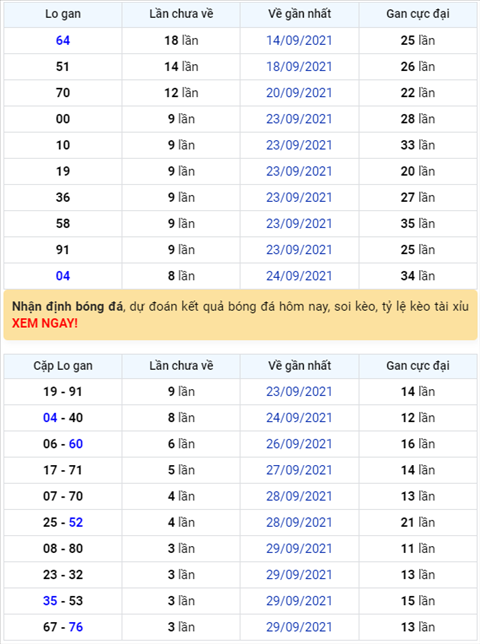Open the date link 24/09/2021 in row 04
This screenshot has height=644, width=480.
click(299, 276)
